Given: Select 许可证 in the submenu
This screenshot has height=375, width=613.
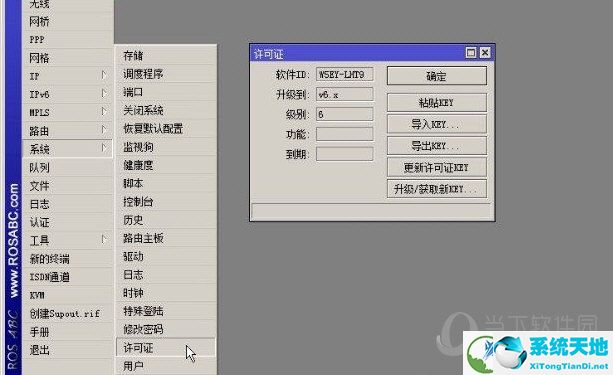Looking at the screenshot, I should coord(166,348).
